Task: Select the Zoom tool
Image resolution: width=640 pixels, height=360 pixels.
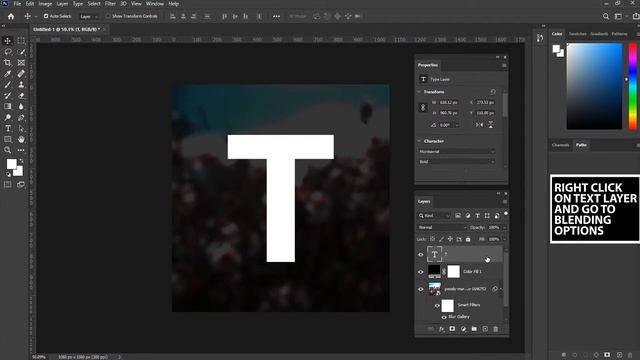Action: 8,150
